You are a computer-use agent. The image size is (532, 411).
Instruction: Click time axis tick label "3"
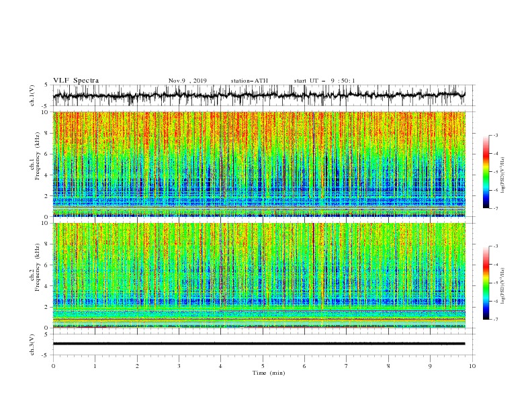tap(179, 366)
